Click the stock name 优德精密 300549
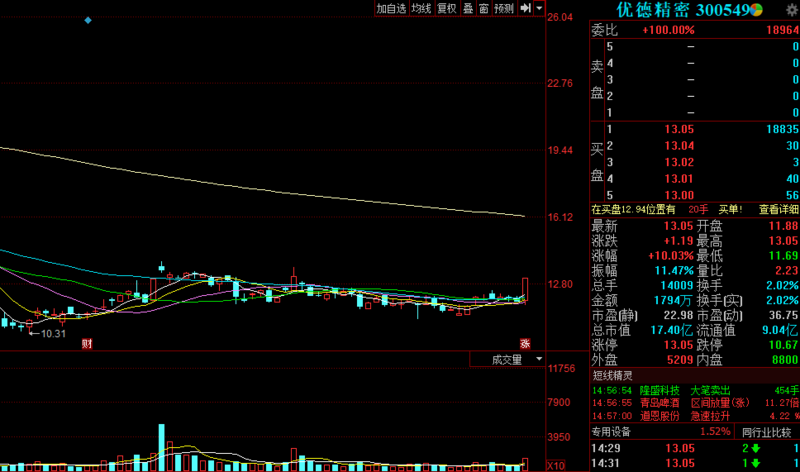The width and height of the screenshot is (800, 472). pyautogui.click(x=682, y=10)
